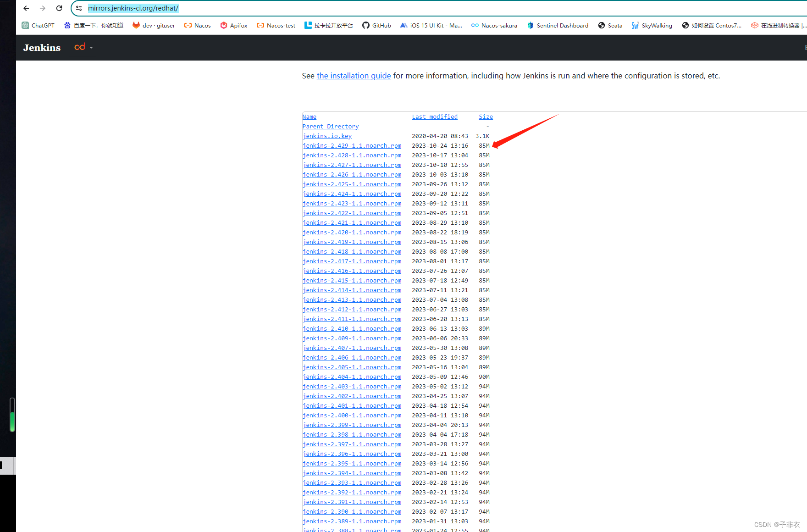The image size is (807, 532).
Task: Download jenkins-2.407-1.1.noarch.rpm
Action: [x=352, y=348]
